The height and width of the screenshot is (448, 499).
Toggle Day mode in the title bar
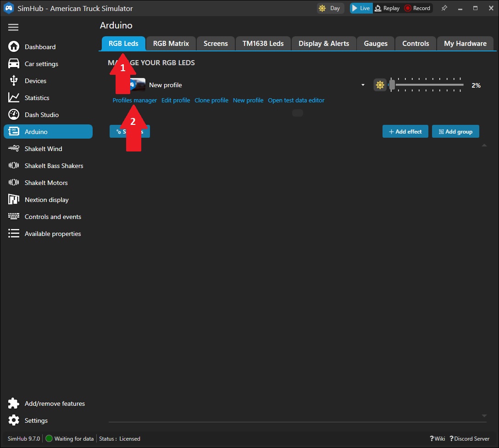click(x=330, y=8)
